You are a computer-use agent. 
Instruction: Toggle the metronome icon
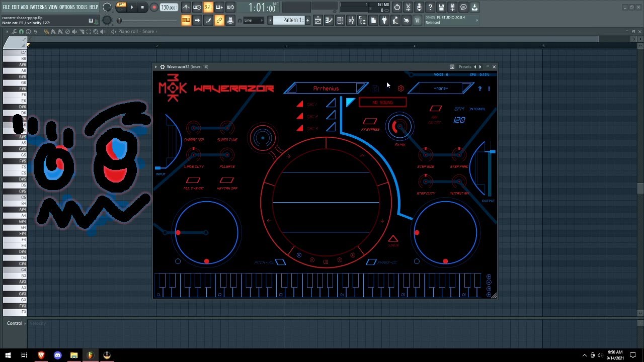(186, 8)
